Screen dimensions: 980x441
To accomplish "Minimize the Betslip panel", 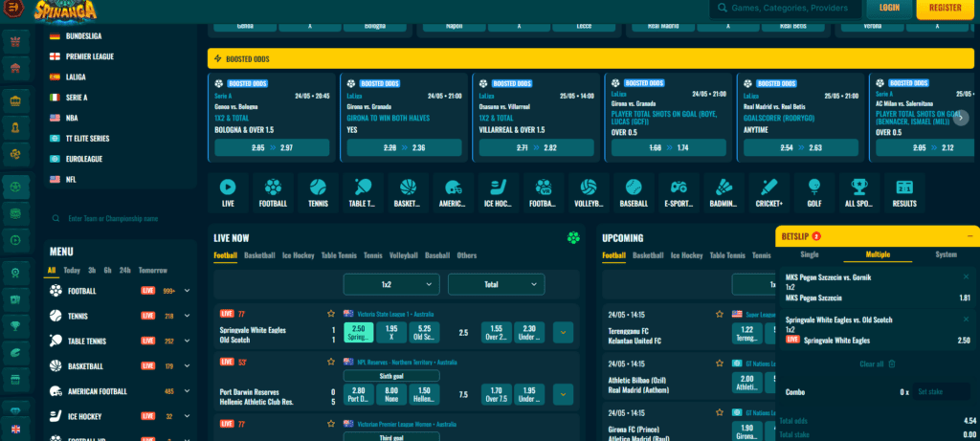I will [x=970, y=236].
